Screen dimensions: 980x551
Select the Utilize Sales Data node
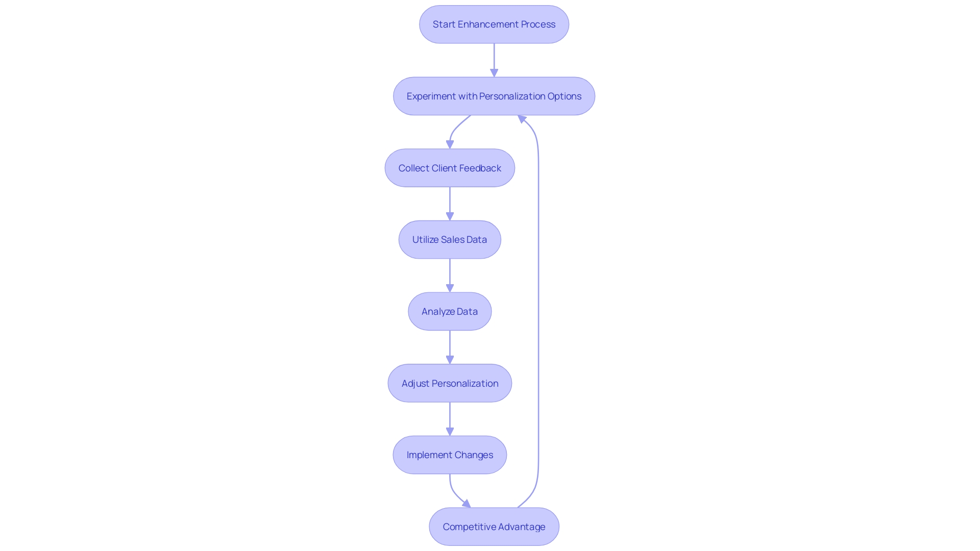tap(450, 239)
